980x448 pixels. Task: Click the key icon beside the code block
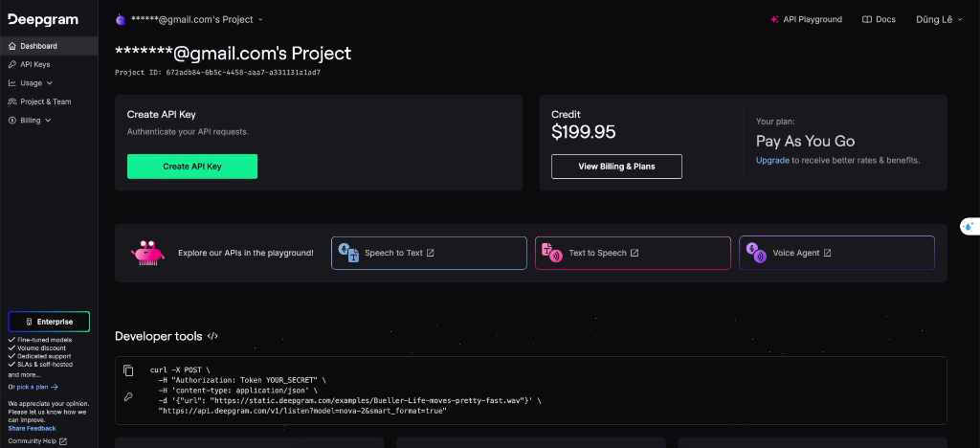click(128, 396)
